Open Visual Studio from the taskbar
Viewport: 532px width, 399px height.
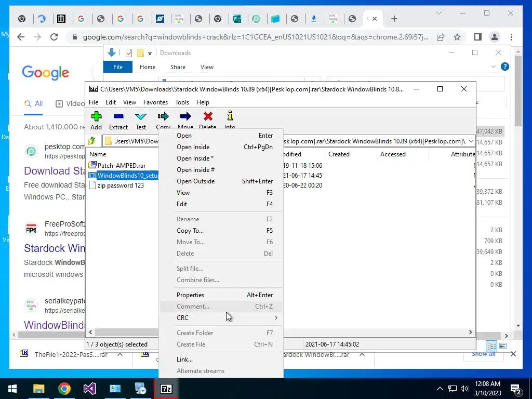click(x=89, y=389)
